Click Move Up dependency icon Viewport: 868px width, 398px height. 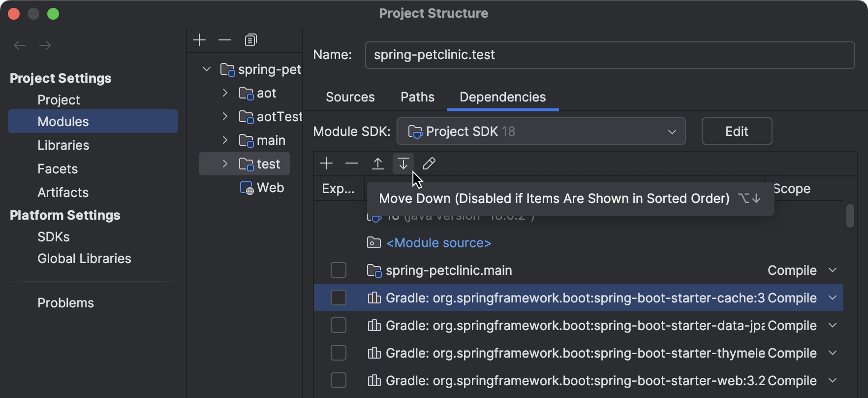click(378, 164)
